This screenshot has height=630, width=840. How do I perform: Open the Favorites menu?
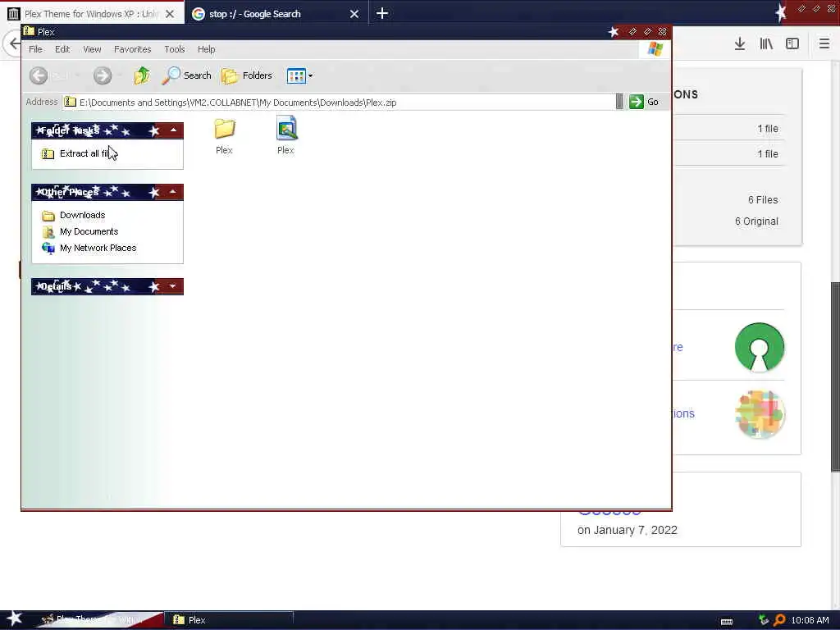coord(132,49)
